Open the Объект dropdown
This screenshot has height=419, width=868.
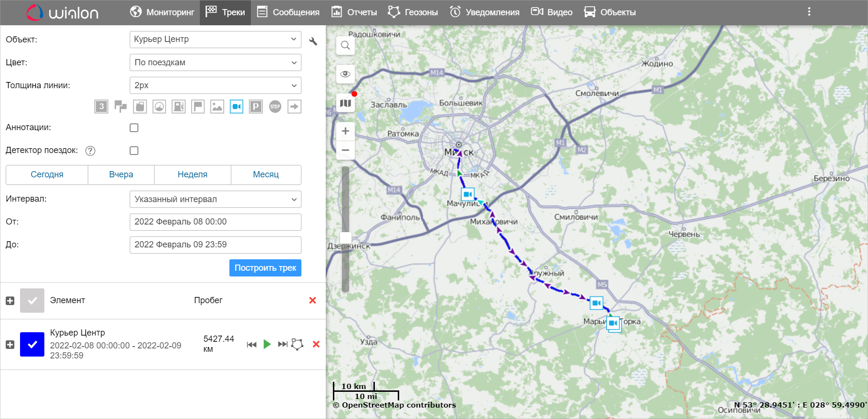(x=215, y=40)
